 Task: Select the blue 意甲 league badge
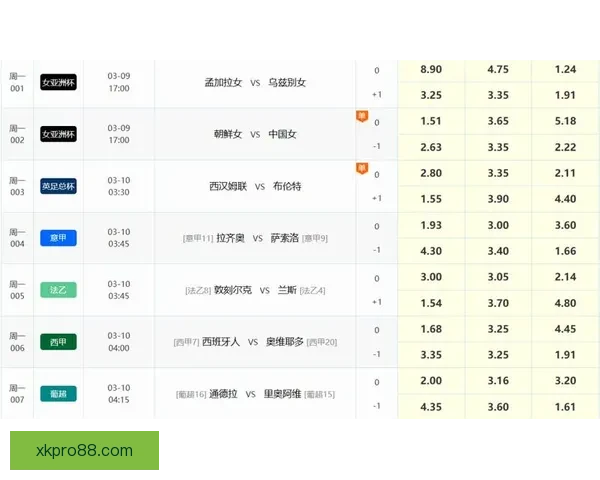[58, 238]
